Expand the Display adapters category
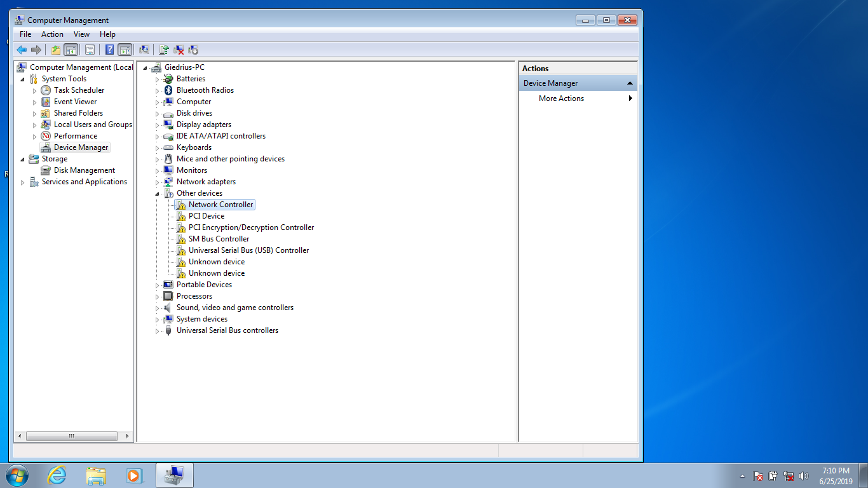The height and width of the screenshot is (488, 868). pos(158,125)
